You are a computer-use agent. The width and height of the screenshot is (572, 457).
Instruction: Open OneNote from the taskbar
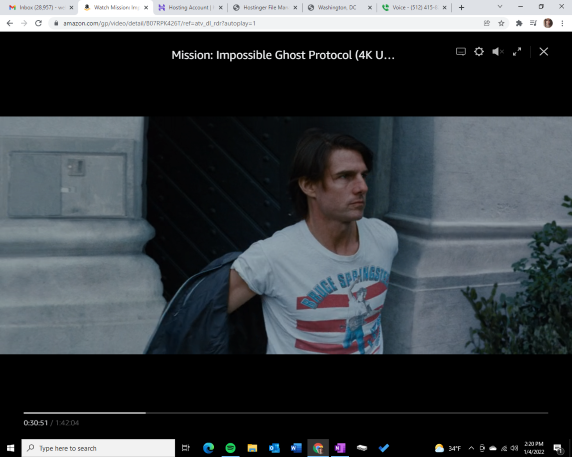[340, 448]
